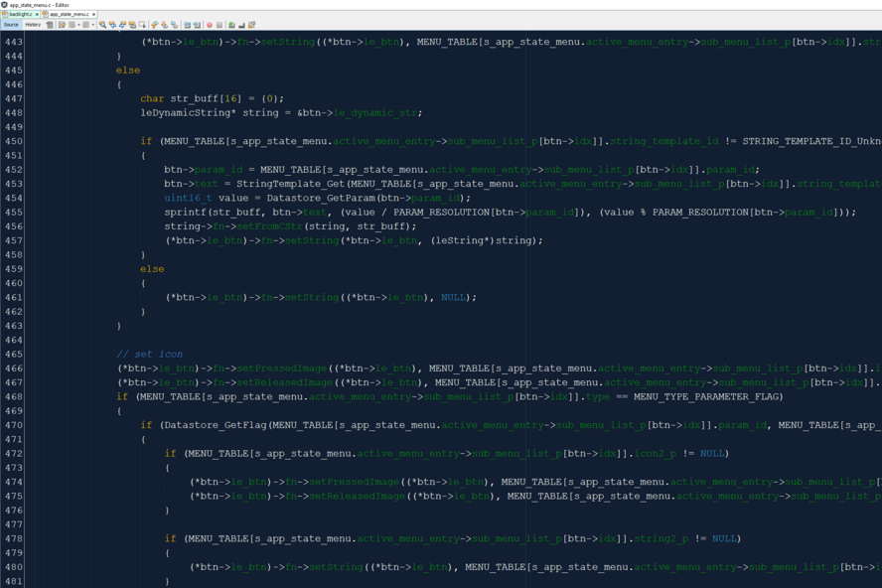The height and width of the screenshot is (588, 882).
Task: Open the forward navigation dropdown arrow
Action: point(91,25)
